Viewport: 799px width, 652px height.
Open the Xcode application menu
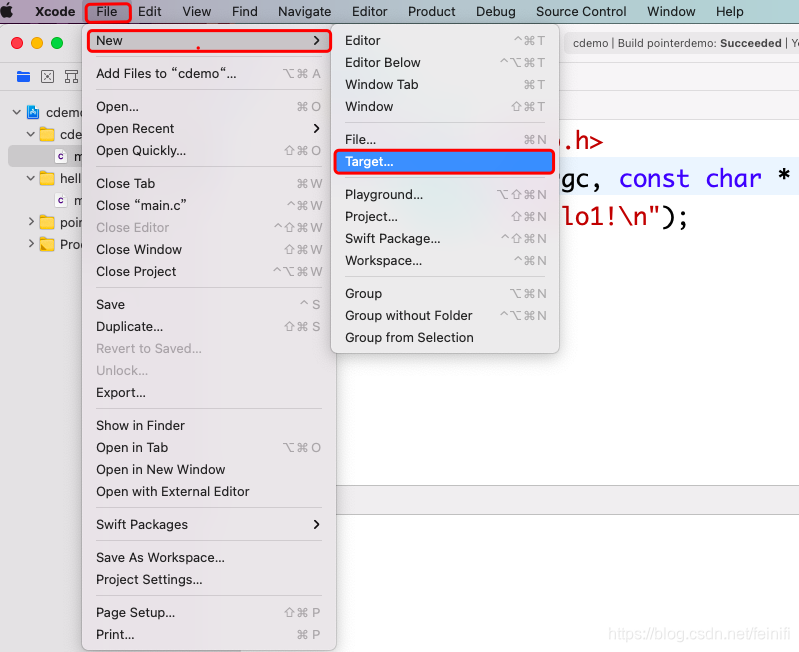pyautogui.click(x=55, y=11)
